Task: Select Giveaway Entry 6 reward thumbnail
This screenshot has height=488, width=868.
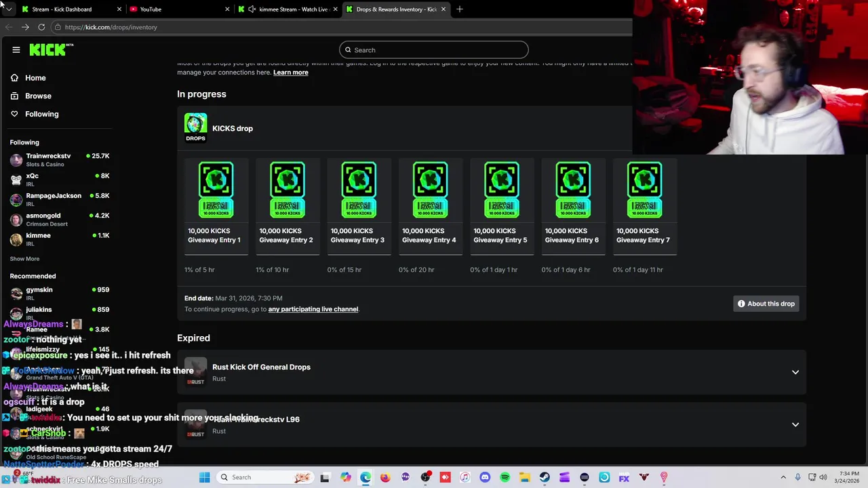Action: (x=573, y=190)
